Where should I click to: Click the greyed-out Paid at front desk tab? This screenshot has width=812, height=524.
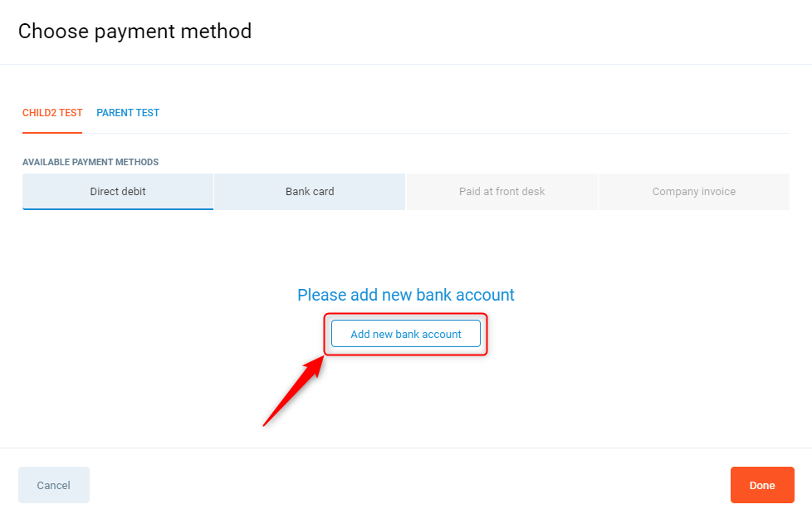pos(501,192)
